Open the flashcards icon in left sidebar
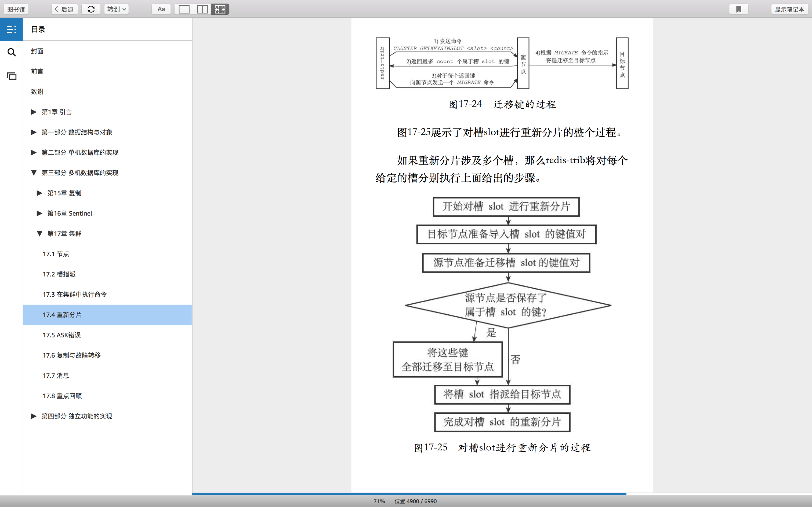The height and width of the screenshot is (507, 812). click(11, 76)
